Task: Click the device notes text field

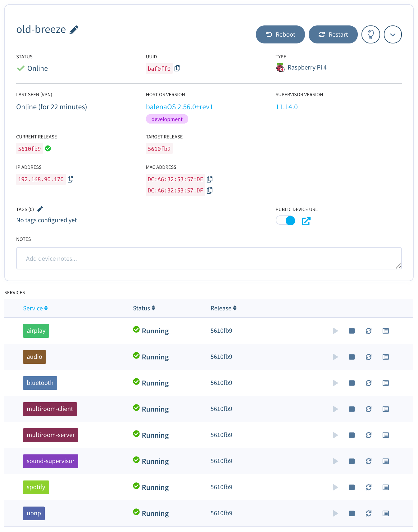Action: (x=209, y=258)
